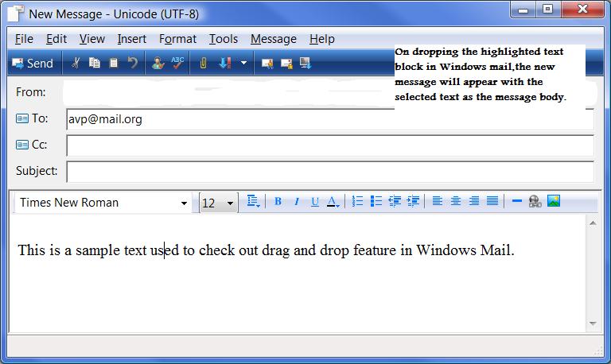Close the New Message window
611x364 pixels.
(x=582, y=10)
